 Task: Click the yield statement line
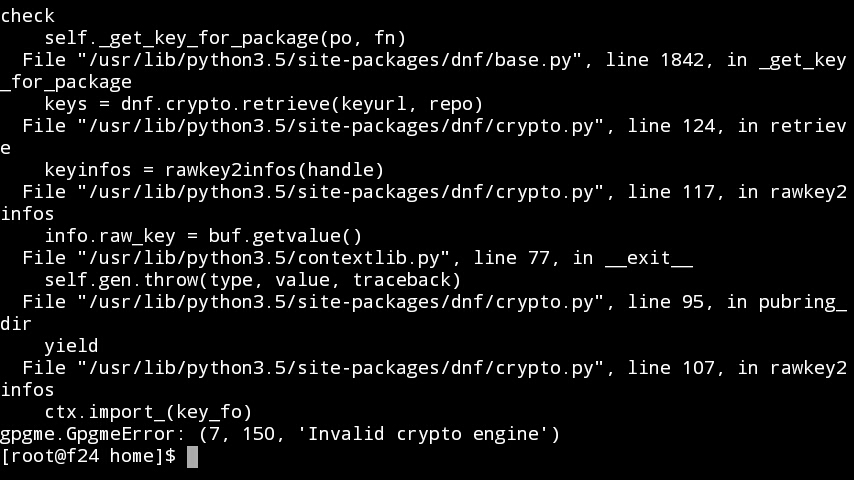[71, 347]
